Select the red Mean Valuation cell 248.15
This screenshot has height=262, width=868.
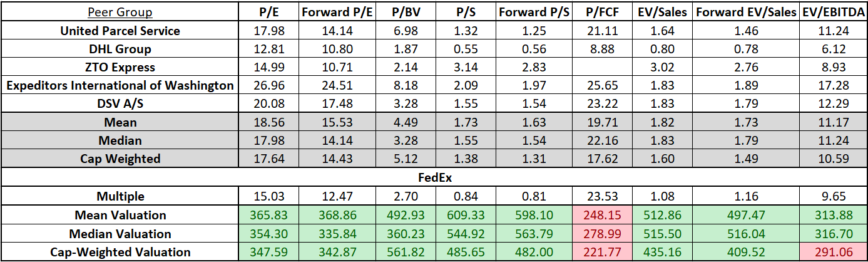click(599, 215)
